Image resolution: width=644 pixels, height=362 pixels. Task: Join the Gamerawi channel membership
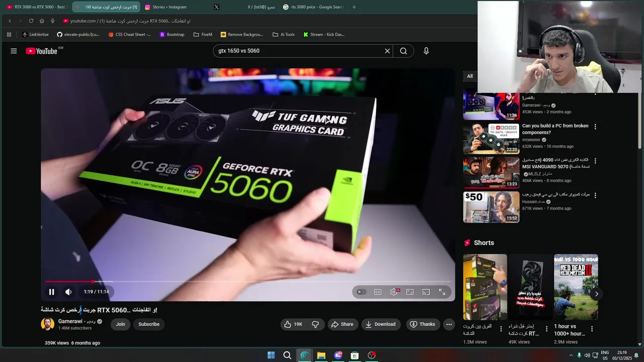click(120, 324)
